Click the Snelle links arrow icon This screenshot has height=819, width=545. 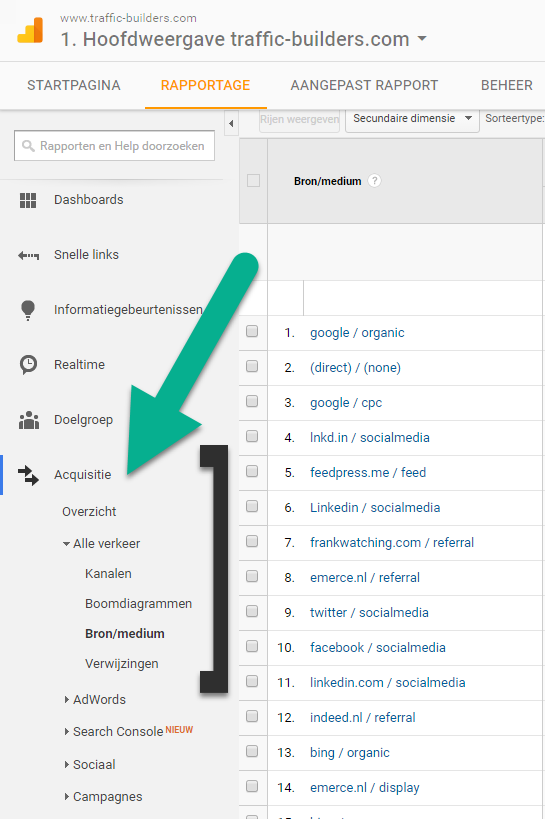28,255
